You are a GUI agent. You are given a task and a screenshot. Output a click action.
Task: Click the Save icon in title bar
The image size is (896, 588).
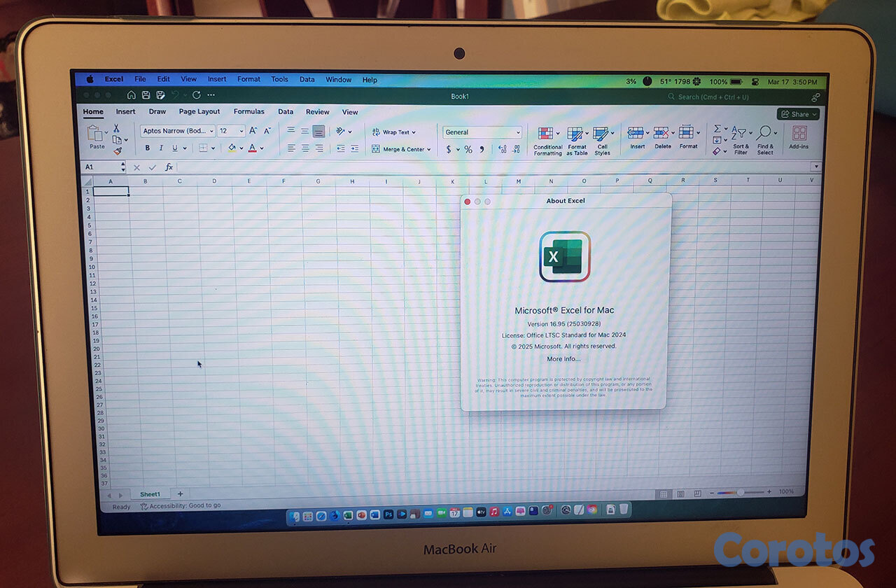click(146, 95)
